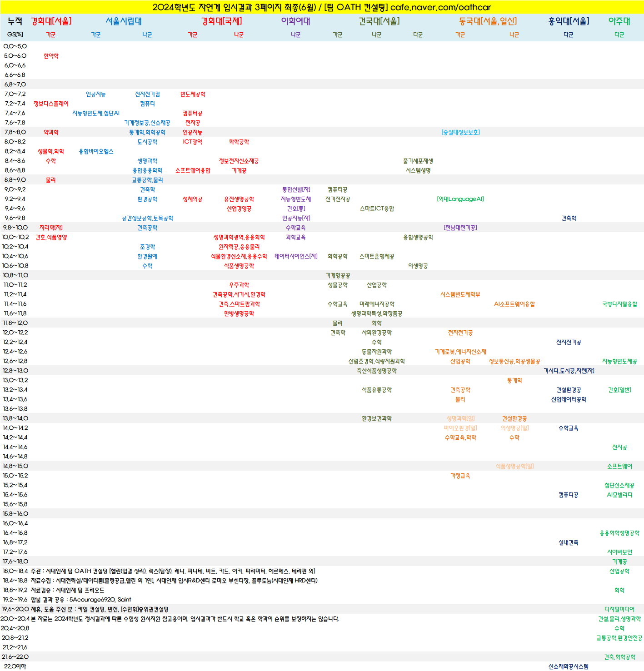Select the 융합바이오헬스 entry
The height and width of the screenshot is (671, 644).
point(96,151)
